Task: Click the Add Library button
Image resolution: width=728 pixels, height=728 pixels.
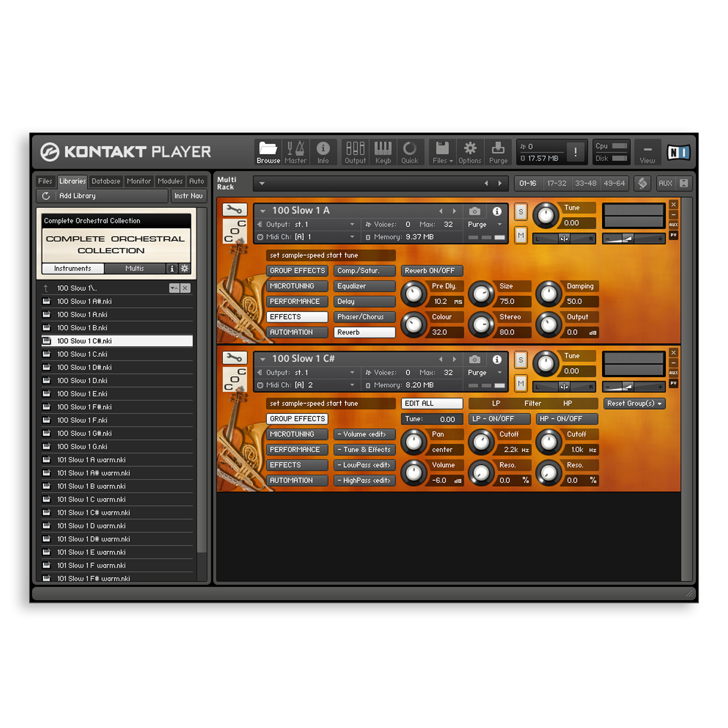Action: 77,196
